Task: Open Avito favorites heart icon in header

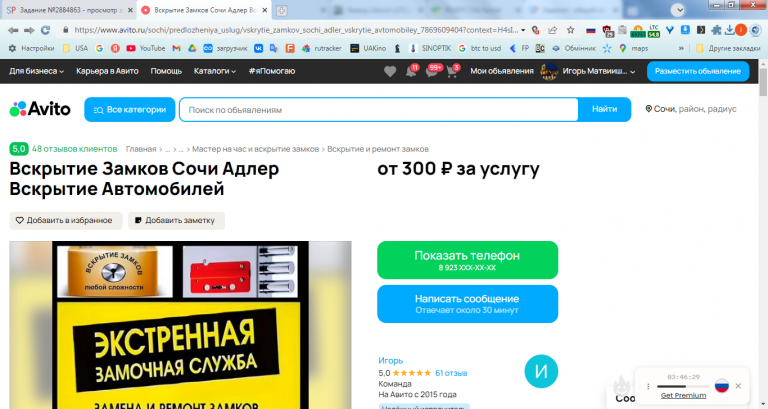Action: (x=390, y=71)
